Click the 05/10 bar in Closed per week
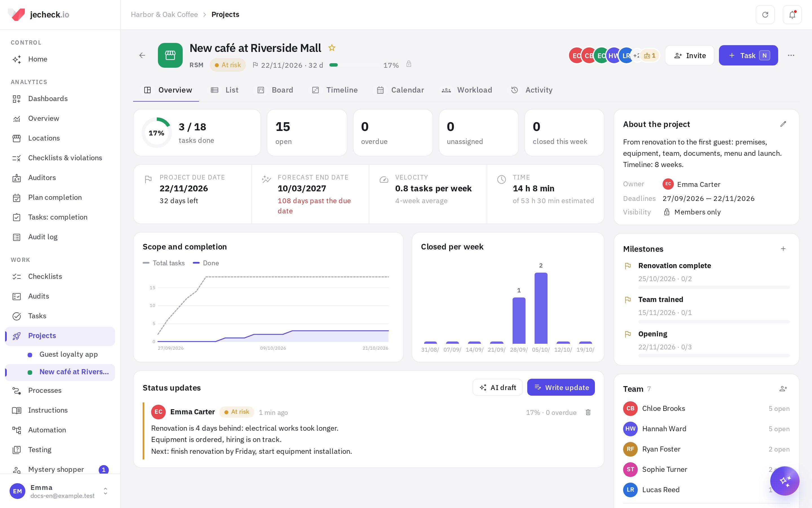The width and height of the screenshot is (812, 508). click(541, 308)
